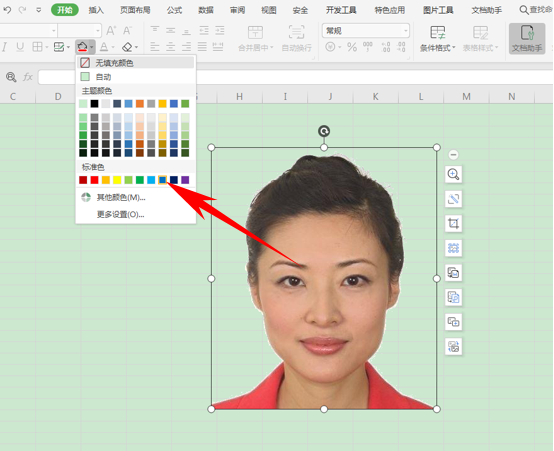Select the crop picture tool icon
The height and width of the screenshot is (451, 554).
[x=453, y=223]
